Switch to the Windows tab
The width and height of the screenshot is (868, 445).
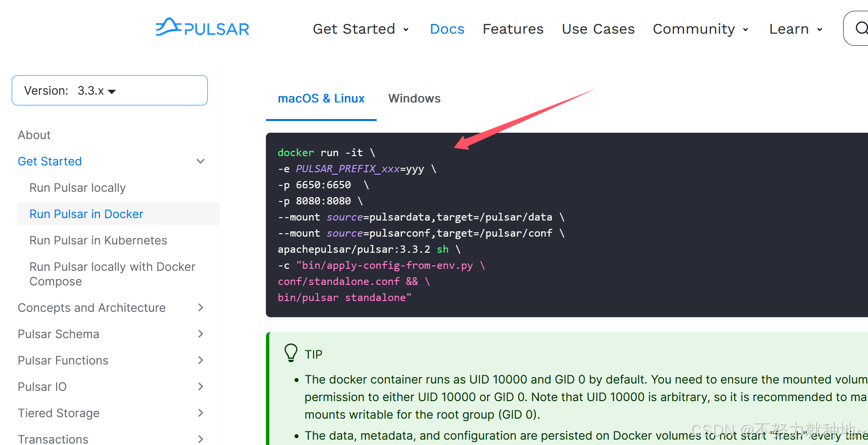tap(414, 99)
